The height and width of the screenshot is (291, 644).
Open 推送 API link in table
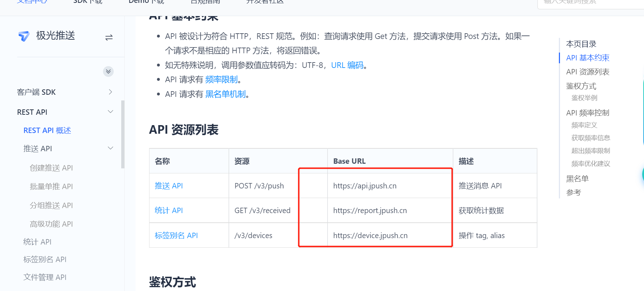click(169, 186)
